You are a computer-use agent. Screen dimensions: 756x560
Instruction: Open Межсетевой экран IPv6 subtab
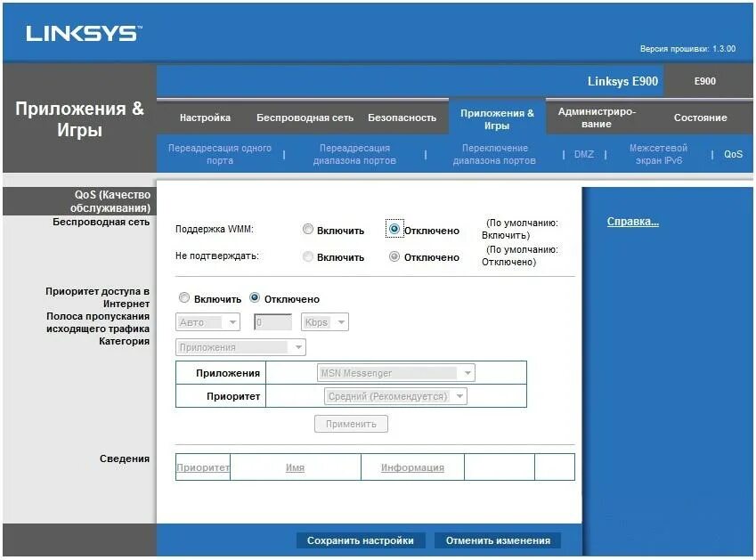click(x=658, y=154)
